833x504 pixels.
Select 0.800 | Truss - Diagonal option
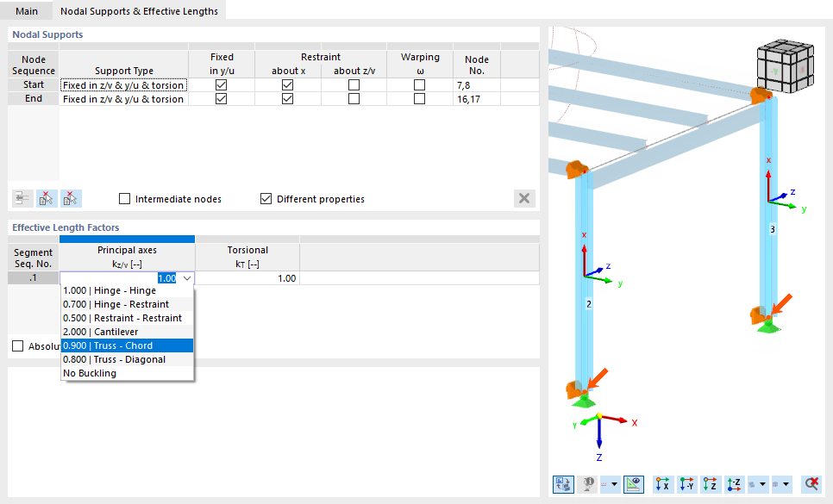pyautogui.click(x=127, y=360)
